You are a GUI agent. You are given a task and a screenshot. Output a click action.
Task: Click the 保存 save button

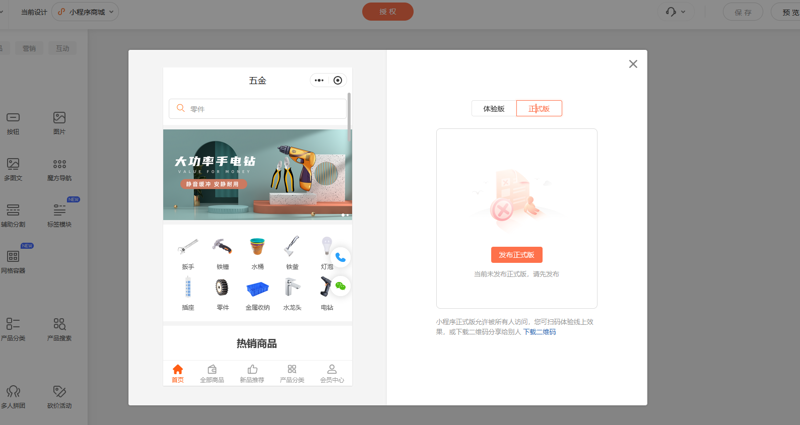pyautogui.click(x=743, y=12)
